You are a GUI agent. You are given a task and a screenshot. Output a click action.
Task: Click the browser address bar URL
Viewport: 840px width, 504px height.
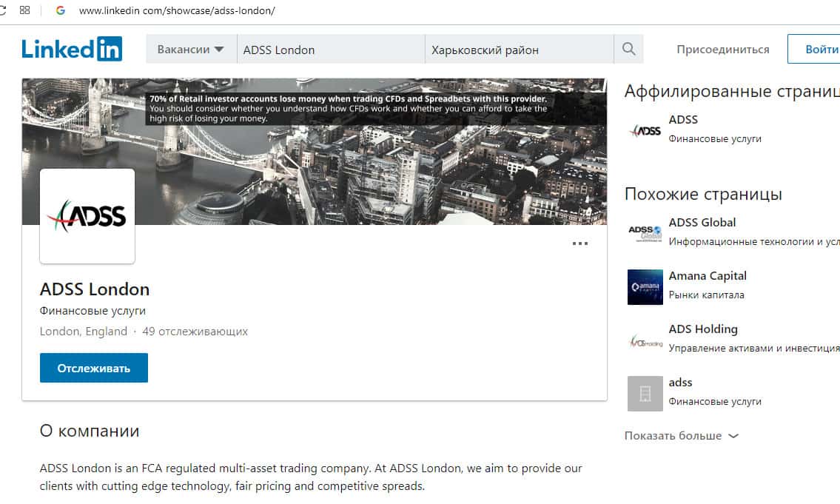pos(177,10)
